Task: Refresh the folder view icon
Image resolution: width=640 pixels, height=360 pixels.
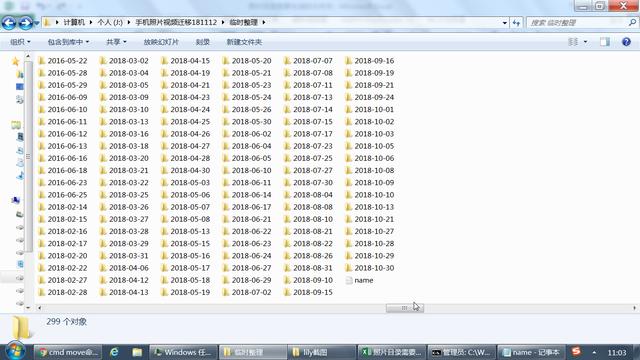Action: [x=516, y=23]
